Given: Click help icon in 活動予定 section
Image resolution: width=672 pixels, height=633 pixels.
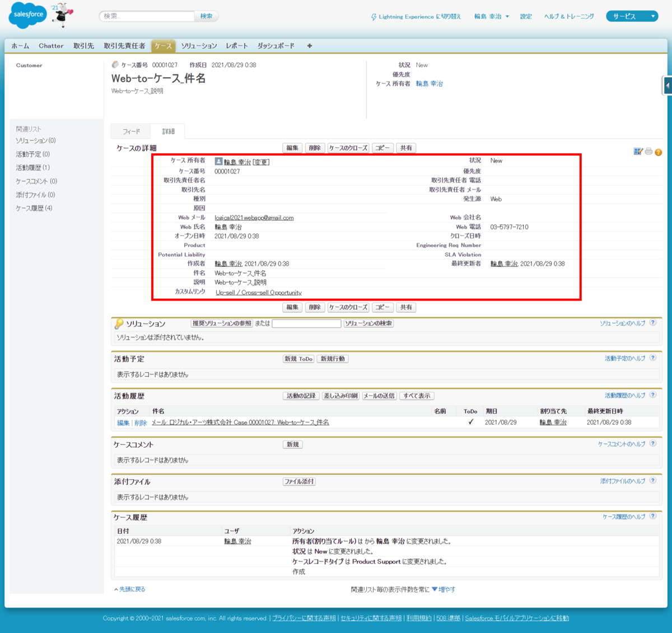Looking at the screenshot, I should [x=653, y=358].
